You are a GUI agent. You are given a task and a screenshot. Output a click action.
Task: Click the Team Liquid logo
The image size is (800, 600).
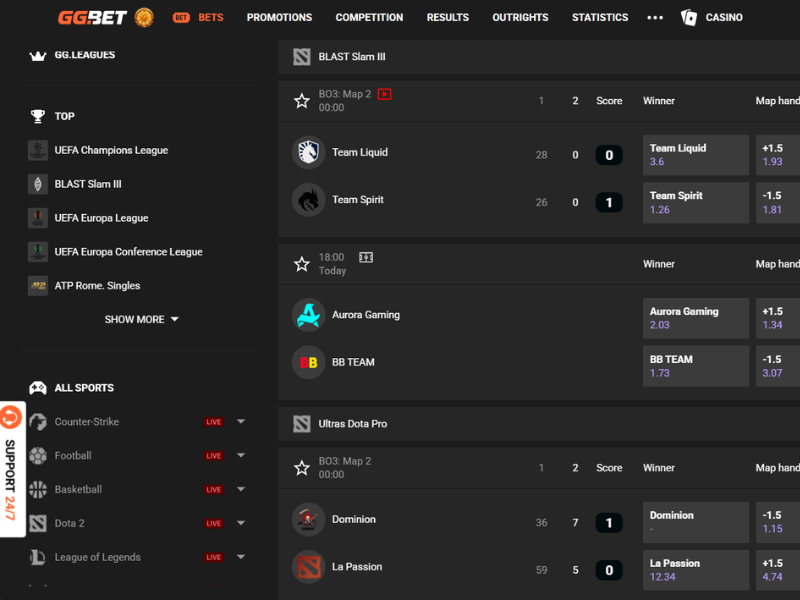click(x=309, y=152)
